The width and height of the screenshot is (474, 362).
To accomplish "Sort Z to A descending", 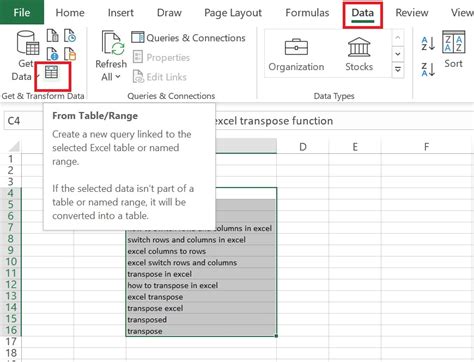I will [428, 70].
